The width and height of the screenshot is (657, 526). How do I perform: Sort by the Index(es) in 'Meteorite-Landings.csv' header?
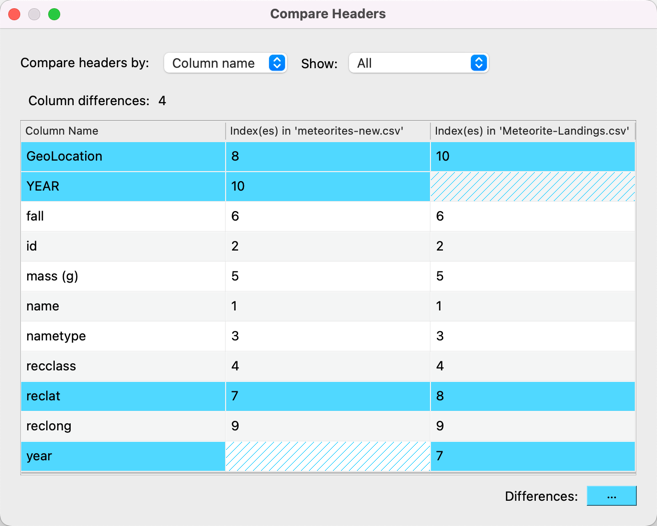pyautogui.click(x=532, y=131)
